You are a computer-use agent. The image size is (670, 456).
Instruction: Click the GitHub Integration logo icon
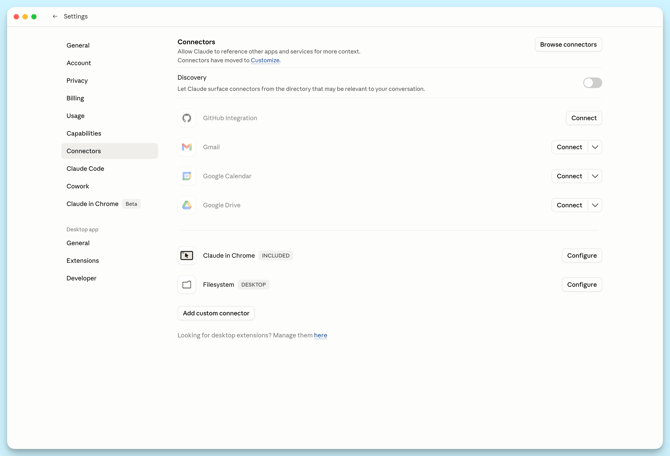[x=187, y=118]
